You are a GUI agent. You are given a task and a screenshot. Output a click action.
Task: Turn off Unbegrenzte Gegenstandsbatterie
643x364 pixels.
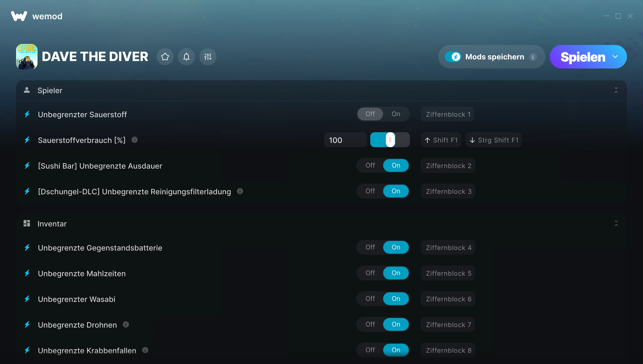(370, 247)
